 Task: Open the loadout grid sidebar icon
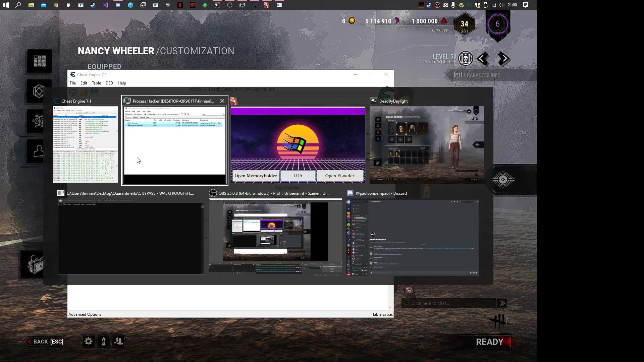pos(40,61)
